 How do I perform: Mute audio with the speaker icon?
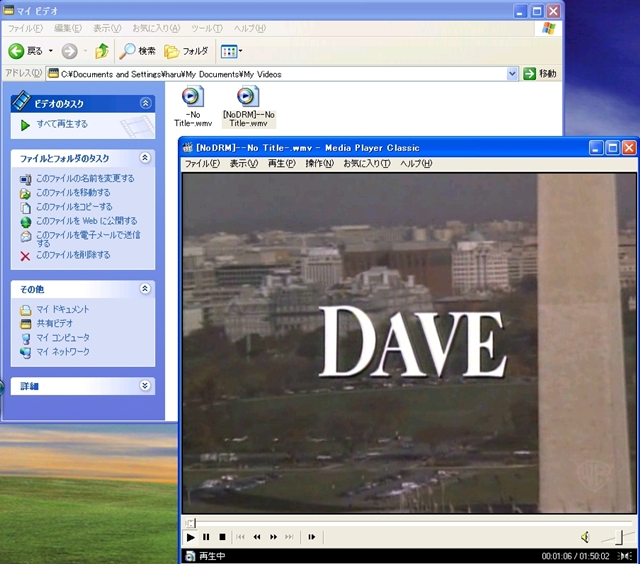coord(585,537)
